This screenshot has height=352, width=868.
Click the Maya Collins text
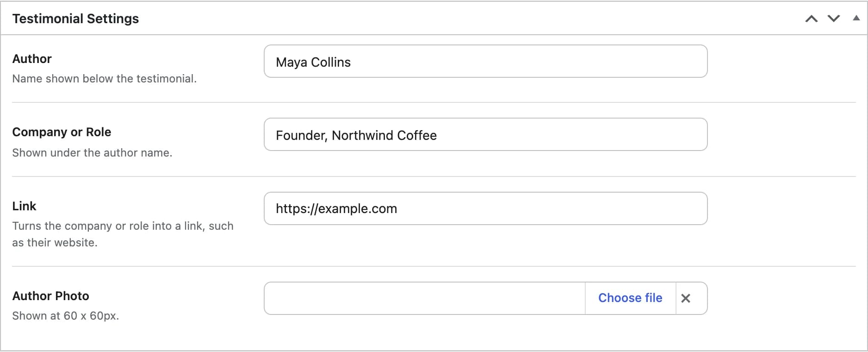pyautogui.click(x=313, y=62)
